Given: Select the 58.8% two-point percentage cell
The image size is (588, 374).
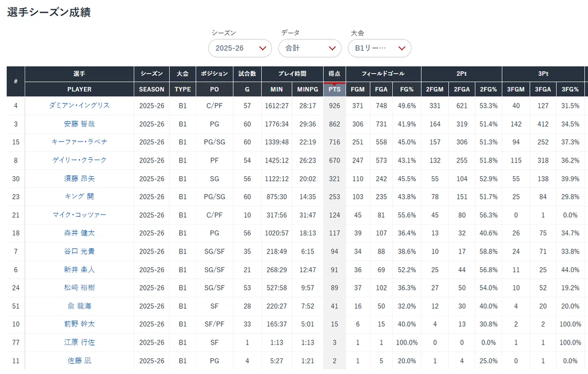Looking at the screenshot, I should (489, 252).
